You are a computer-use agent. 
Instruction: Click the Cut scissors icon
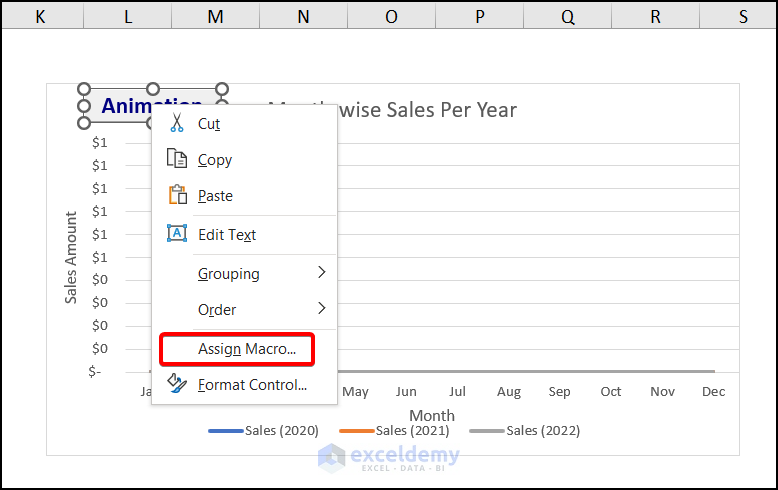pyautogui.click(x=177, y=123)
